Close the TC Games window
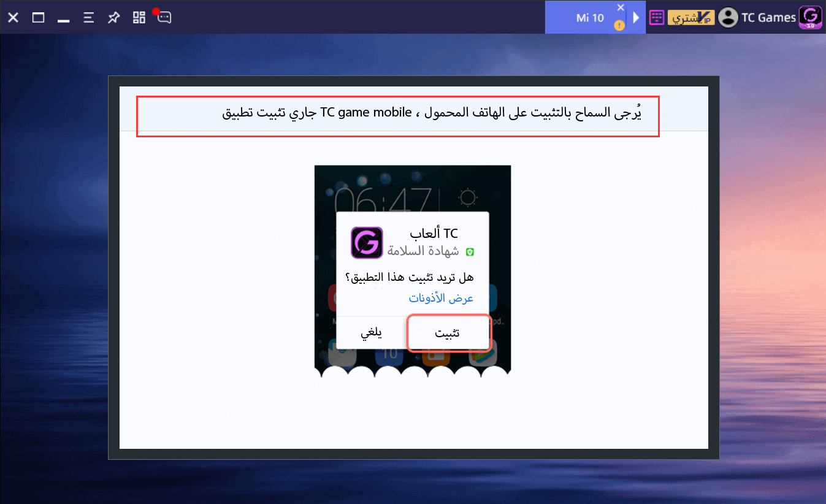This screenshot has height=504, width=826. click(13, 17)
